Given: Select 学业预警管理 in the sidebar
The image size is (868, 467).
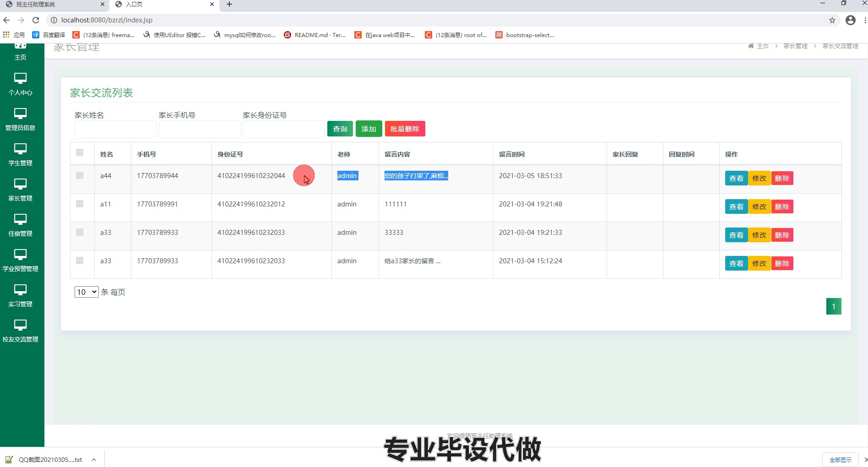Looking at the screenshot, I should tap(21, 261).
